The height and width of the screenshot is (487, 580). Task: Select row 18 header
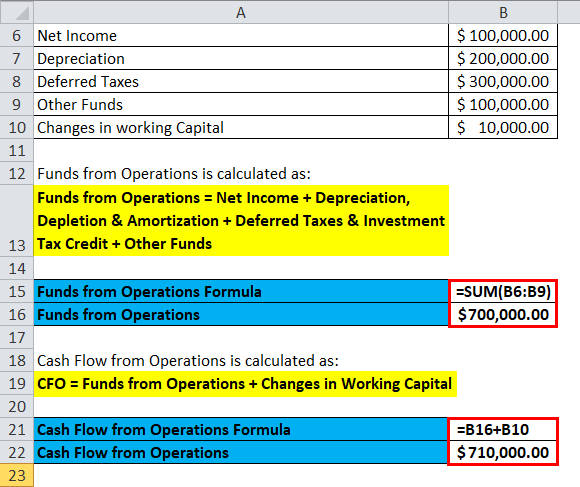point(17,360)
